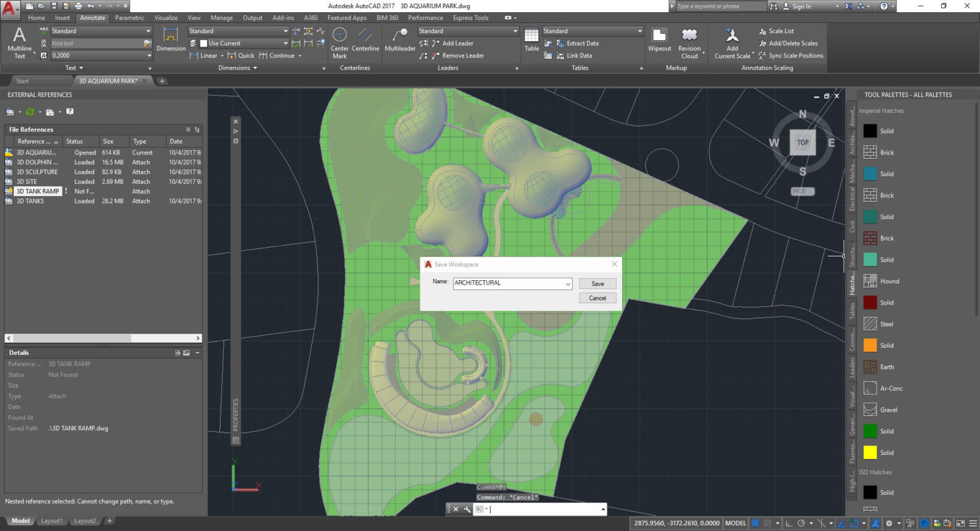Open the Use Current layer dropdown
980x531 pixels.
click(x=286, y=43)
